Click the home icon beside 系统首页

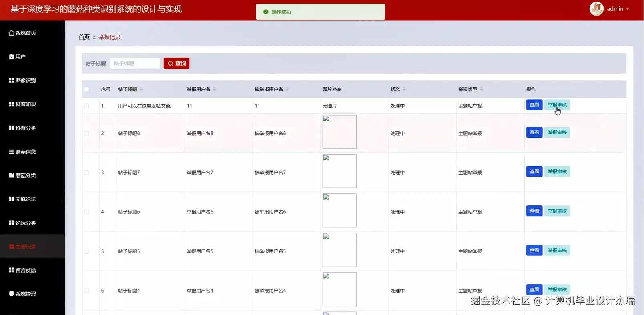(x=11, y=33)
